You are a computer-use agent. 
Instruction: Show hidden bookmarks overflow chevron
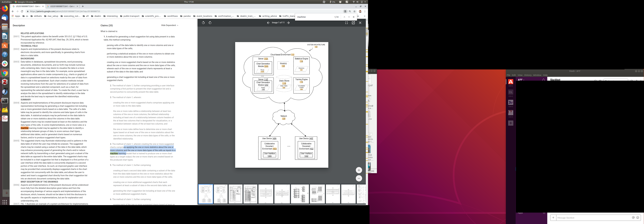(x=365, y=16)
